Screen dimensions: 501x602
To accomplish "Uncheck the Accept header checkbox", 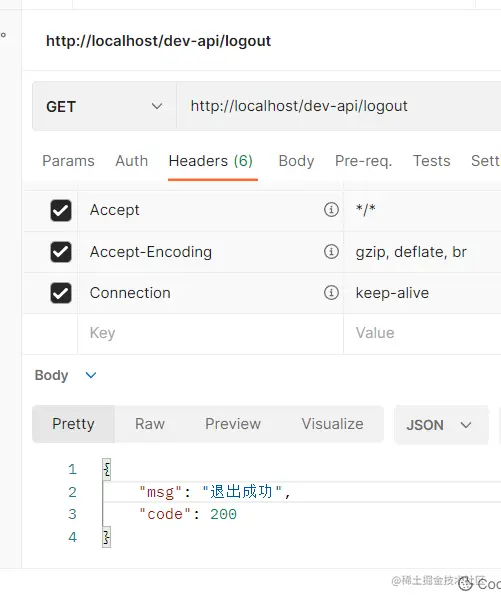I will point(61,210).
